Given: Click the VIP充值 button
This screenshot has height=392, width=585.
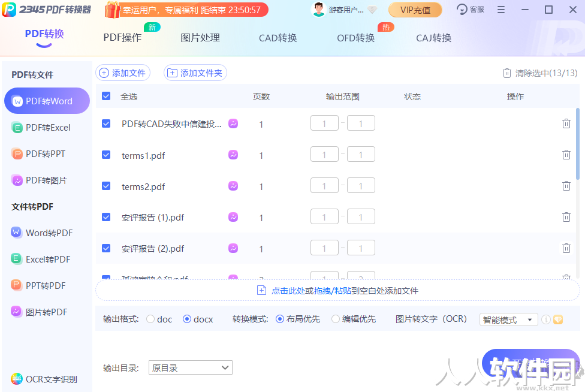Looking at the screenshot, I should coord(415,10).
